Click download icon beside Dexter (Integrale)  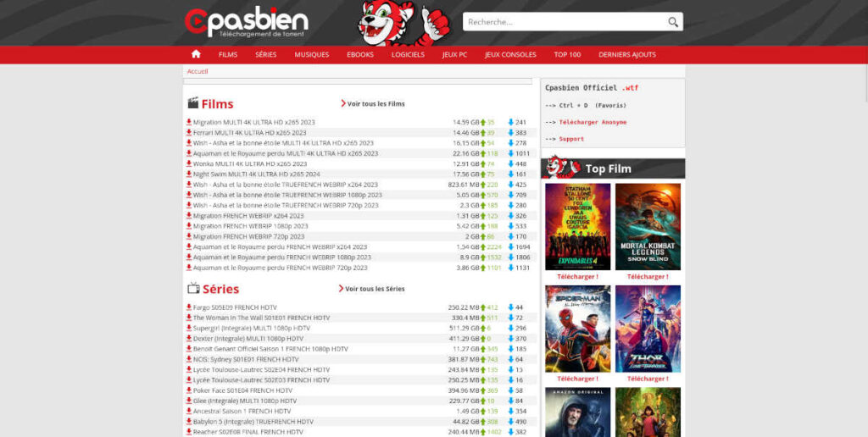189,339
